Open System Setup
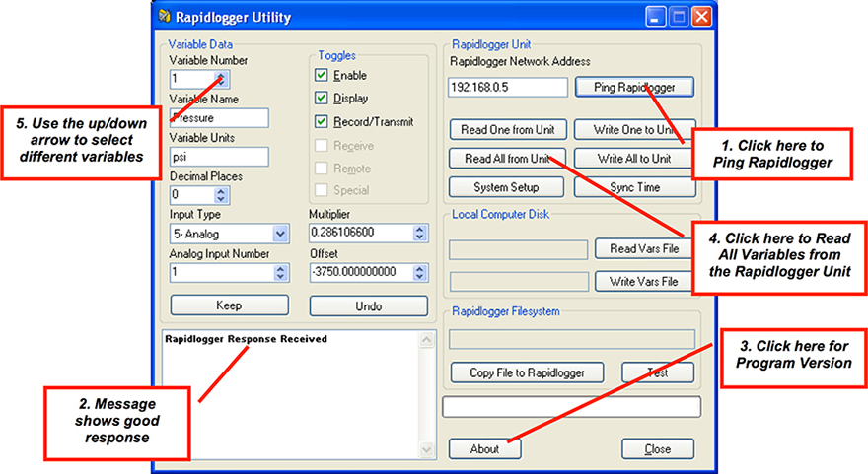The image size is (868, 474). (x=506, y=187)
